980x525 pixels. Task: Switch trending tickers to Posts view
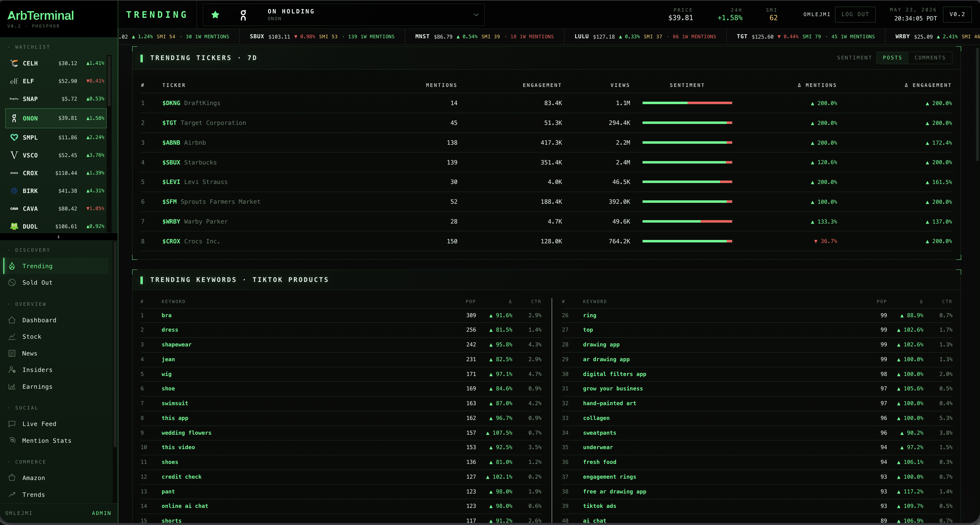click(892, 58)
